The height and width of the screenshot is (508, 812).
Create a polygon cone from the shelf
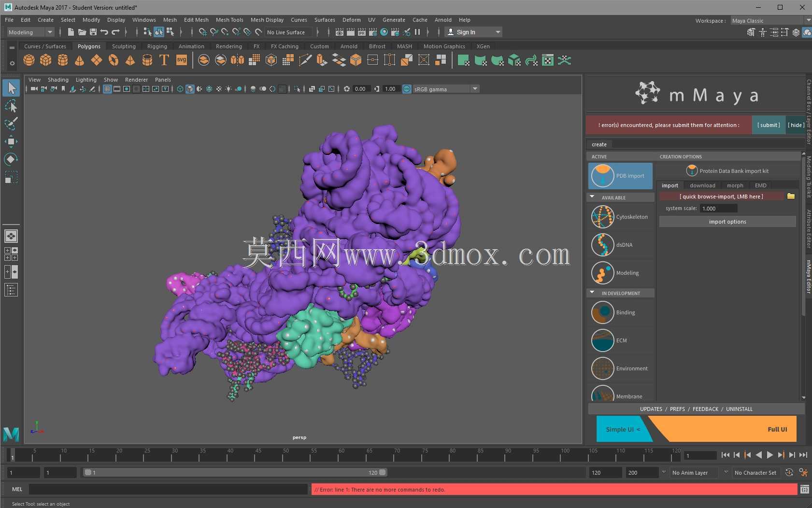tap(80, 60)
